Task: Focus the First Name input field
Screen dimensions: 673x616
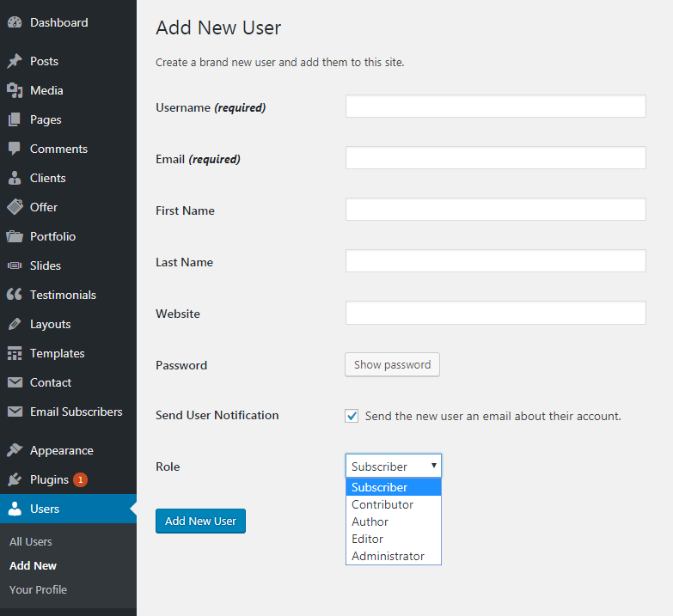Action: [496, 210]
